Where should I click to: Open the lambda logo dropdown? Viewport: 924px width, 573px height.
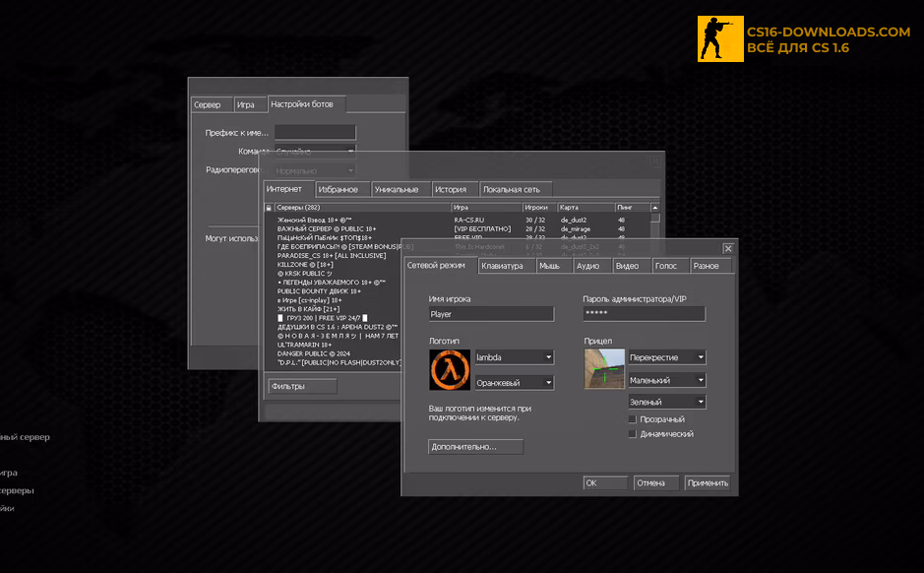515,357
